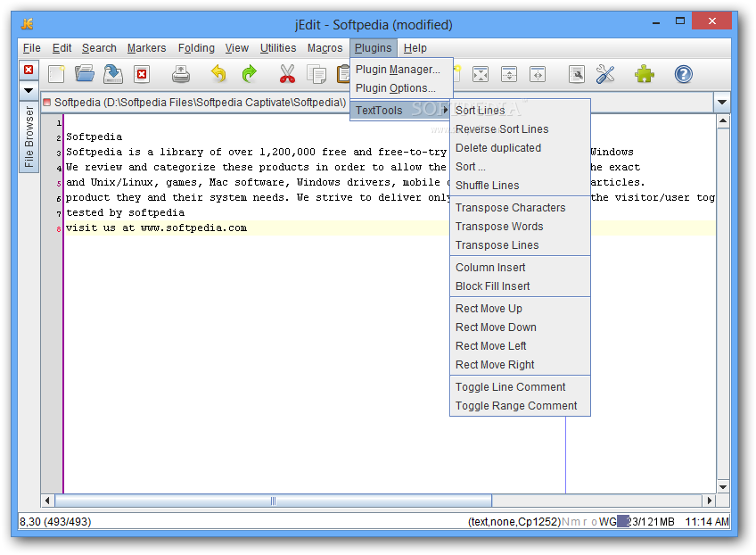
Task: Redo with the green arrow icon
Action: pos(249,74)
